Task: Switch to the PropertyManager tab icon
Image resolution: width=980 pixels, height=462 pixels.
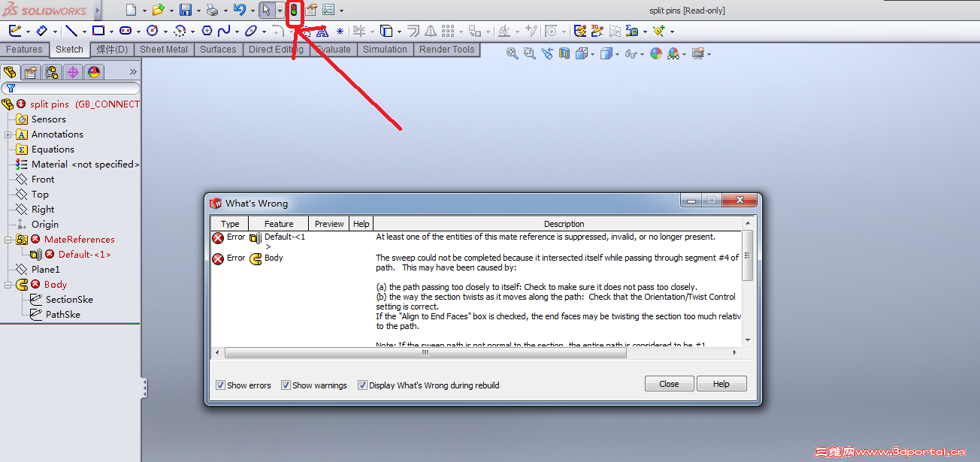Action: point(31,72)
